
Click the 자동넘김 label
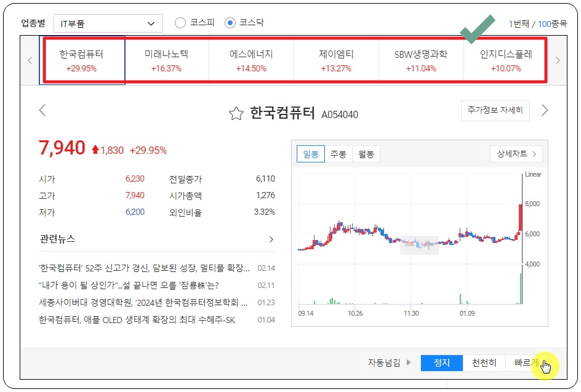click(x=384, y=362)
